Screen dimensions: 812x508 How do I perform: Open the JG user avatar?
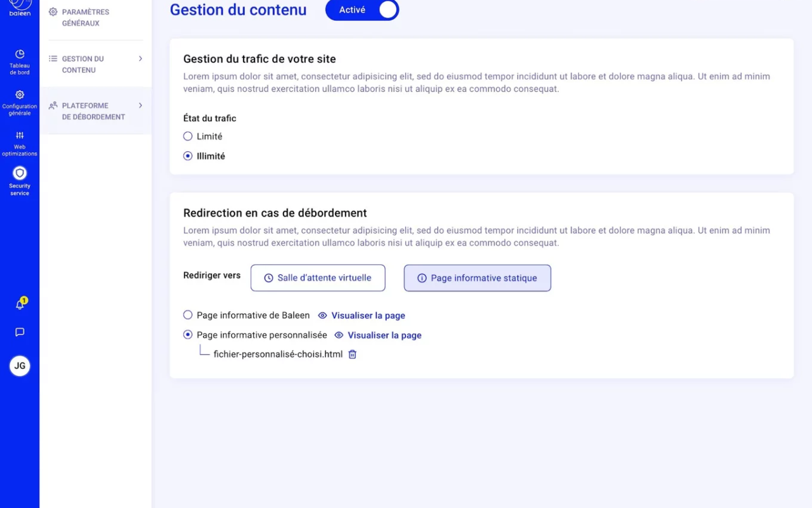[x=20, y=366]
